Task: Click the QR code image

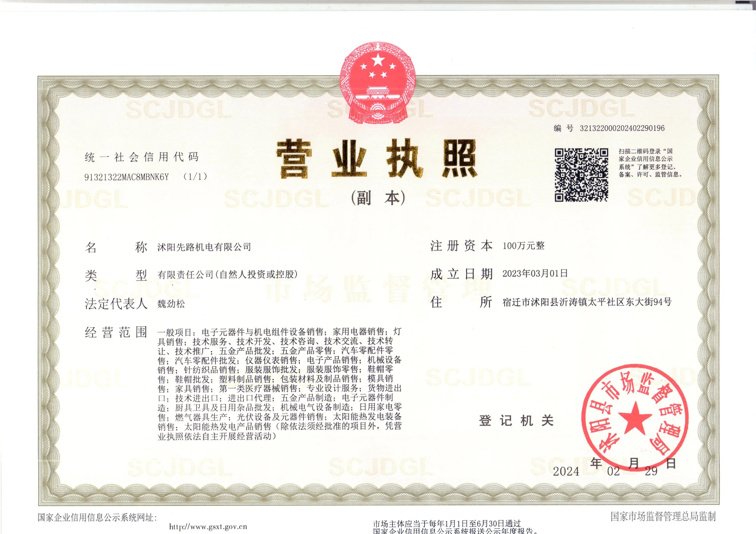Action: (x=581, y=175)
